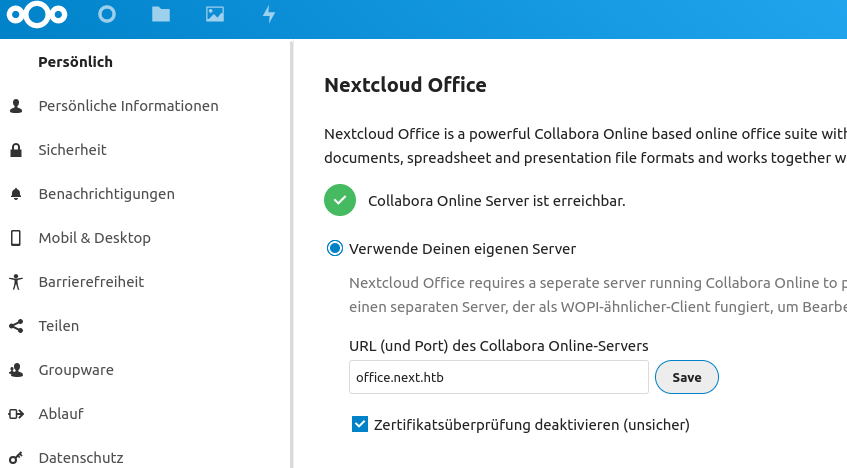Click the Ablauf flow icon
The image size is (847, 468).
[16, 414]
